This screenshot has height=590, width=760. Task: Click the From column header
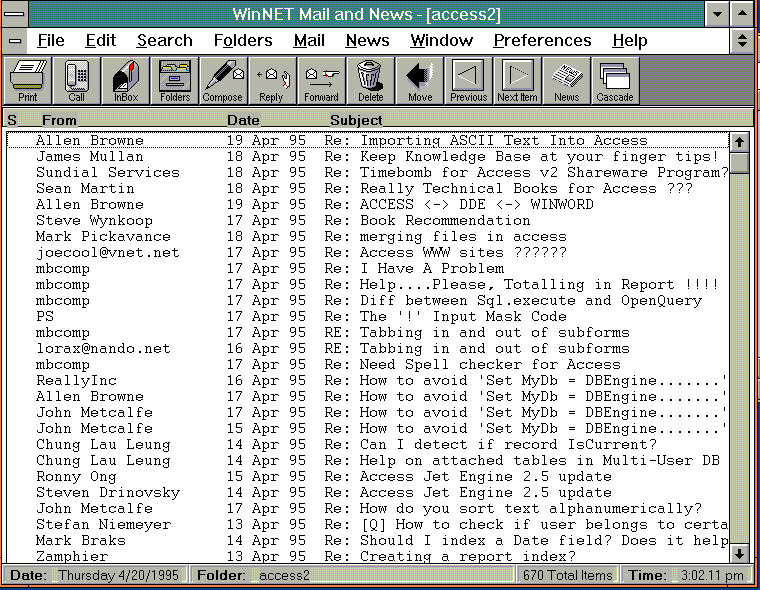(59, 120)
